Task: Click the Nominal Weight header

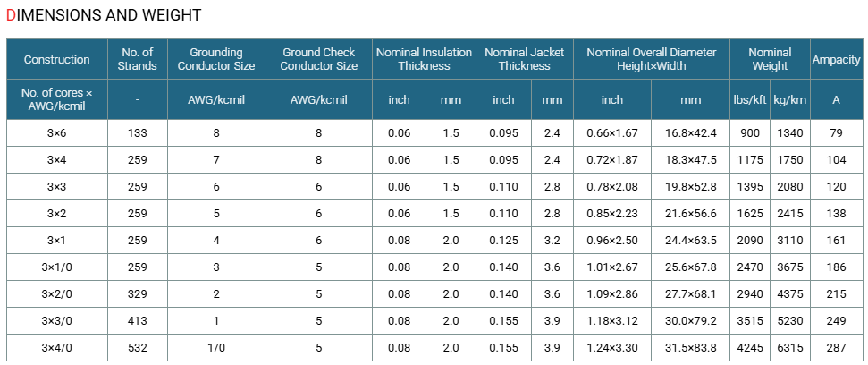Action: 770,59
